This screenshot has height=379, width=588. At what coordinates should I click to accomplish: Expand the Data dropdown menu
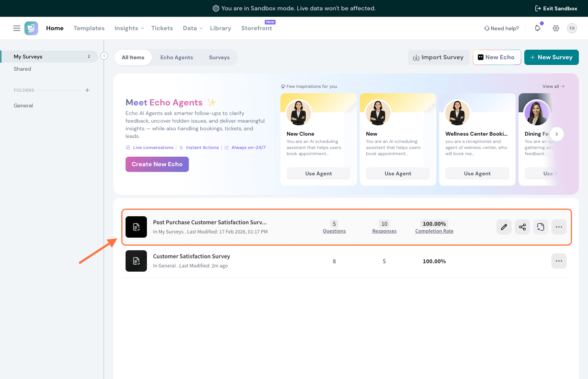coord(192,28)
